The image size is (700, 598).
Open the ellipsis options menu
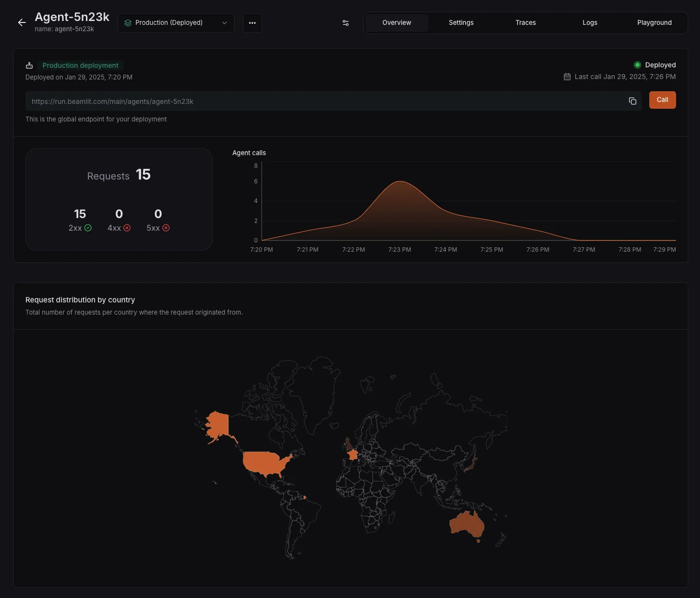252,23
